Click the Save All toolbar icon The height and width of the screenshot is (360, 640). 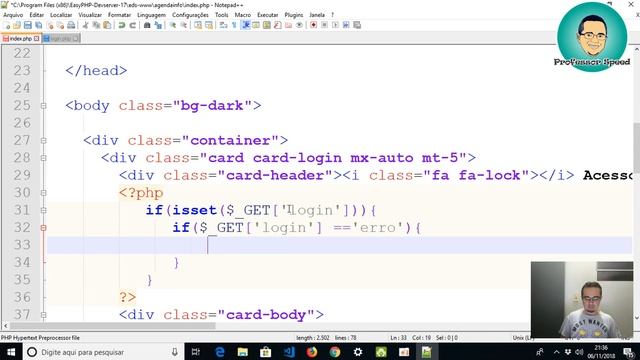(38, 25)
